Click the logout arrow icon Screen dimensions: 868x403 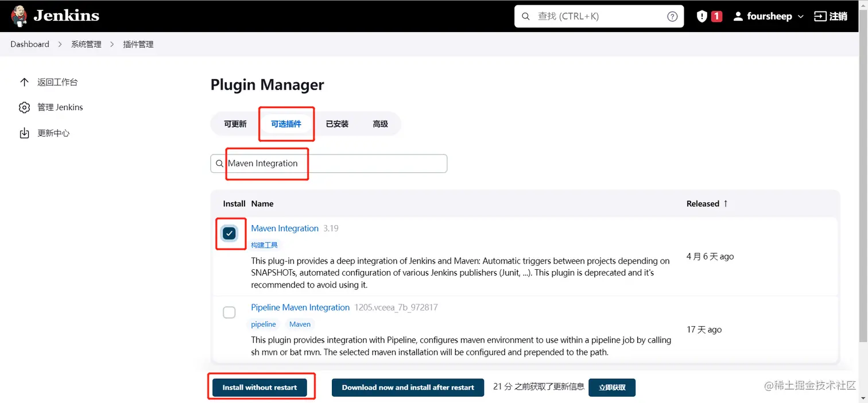click(820, 17)
